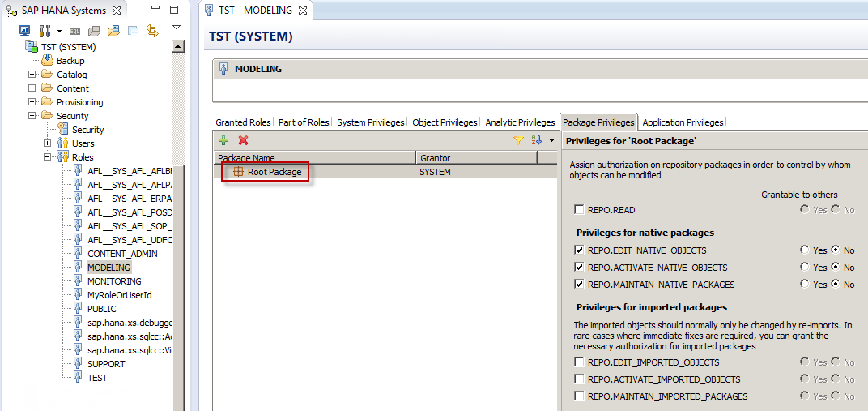Click the TST (SYSTEM) server icon

coord(32,46)
